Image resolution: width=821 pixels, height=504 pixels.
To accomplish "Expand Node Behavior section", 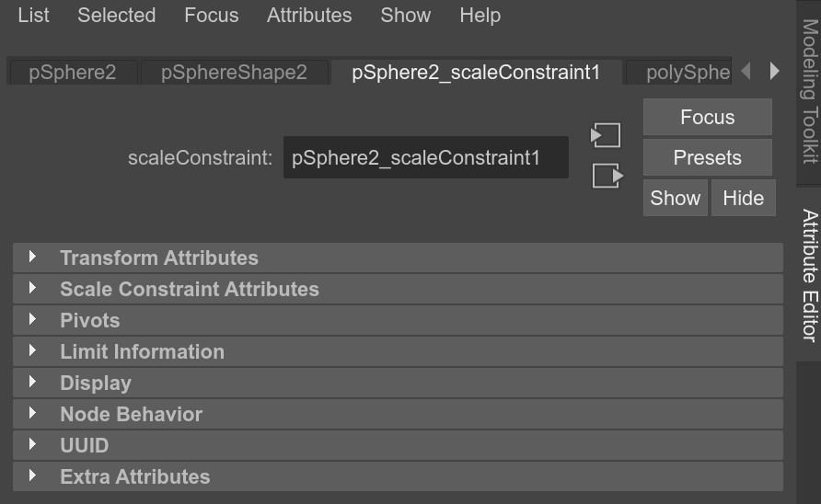I will 398,414.
